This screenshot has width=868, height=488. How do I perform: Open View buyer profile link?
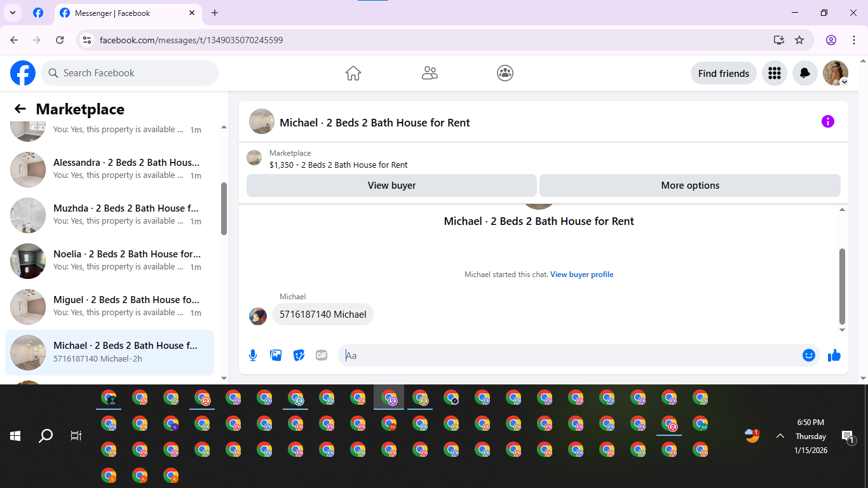pos(582,274)
